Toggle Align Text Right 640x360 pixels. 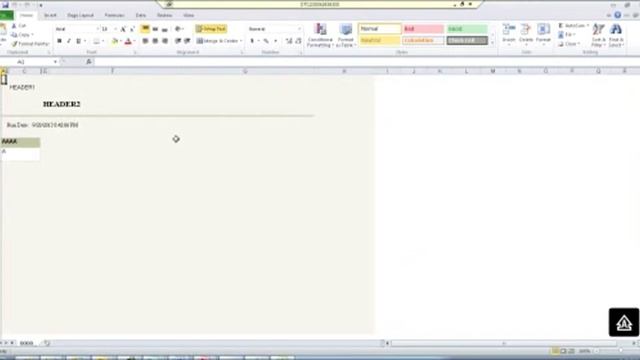click(165, 41)
